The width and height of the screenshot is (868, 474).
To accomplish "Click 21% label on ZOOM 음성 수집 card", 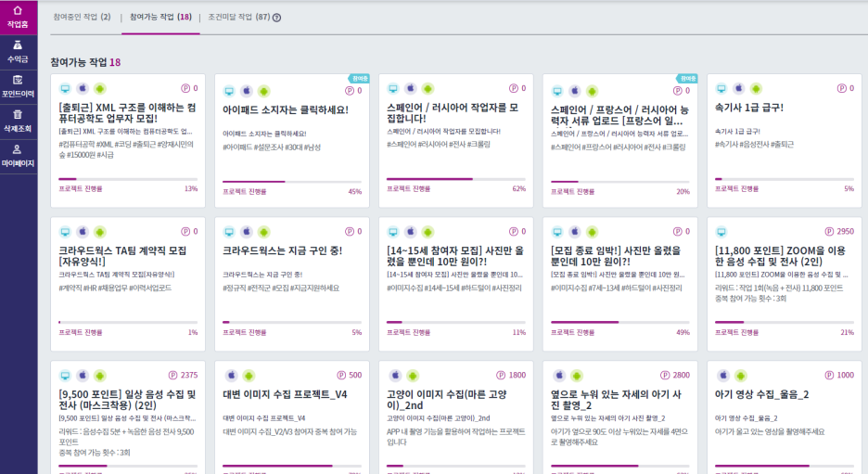I will (x=847, y=332).
